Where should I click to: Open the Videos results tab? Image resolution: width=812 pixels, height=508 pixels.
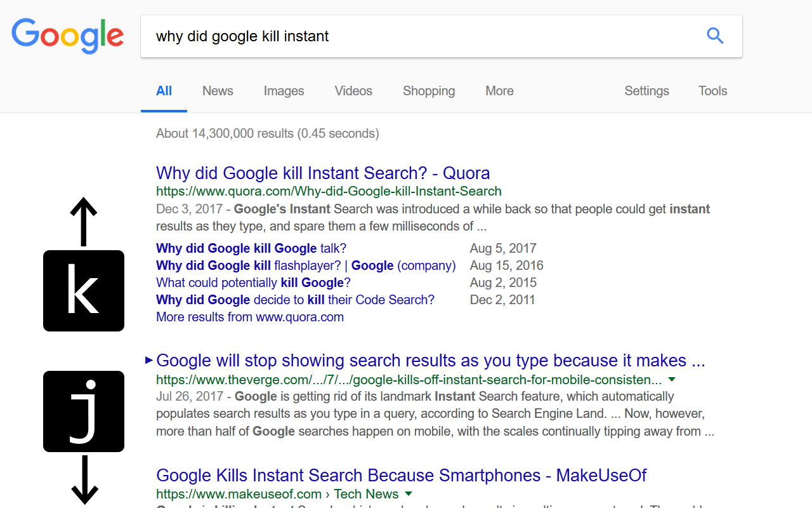point(353,91)
